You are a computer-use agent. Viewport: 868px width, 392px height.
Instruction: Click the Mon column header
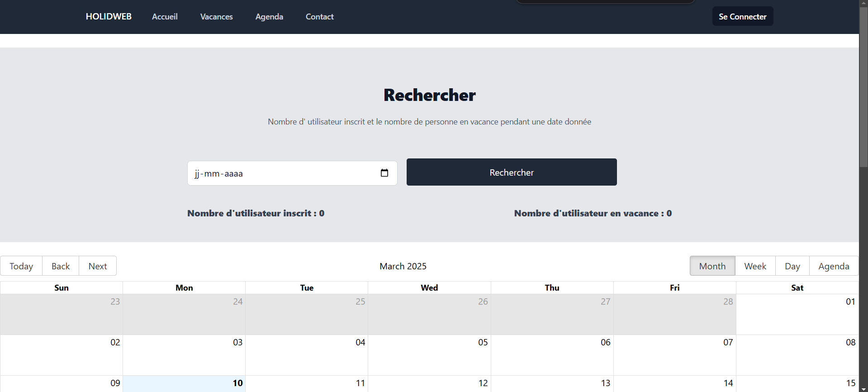(184, 288)
